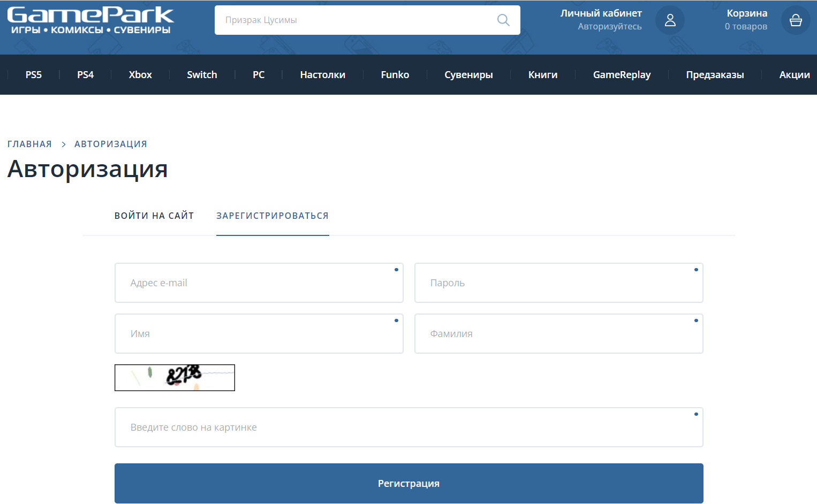Click the "Адрес e-mail" input field
This screenshot has height=504, width=817.
(x=259, y=283)
